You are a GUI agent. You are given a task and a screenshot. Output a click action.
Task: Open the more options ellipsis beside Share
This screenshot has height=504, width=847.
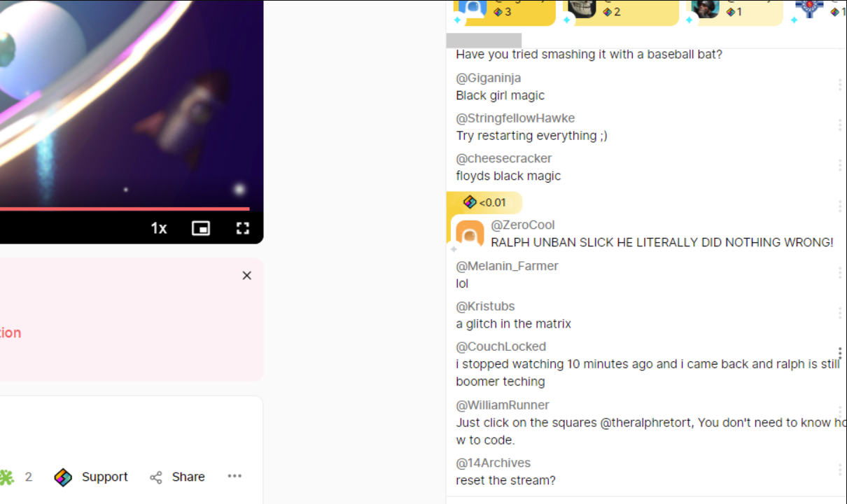tap(234, 476)
